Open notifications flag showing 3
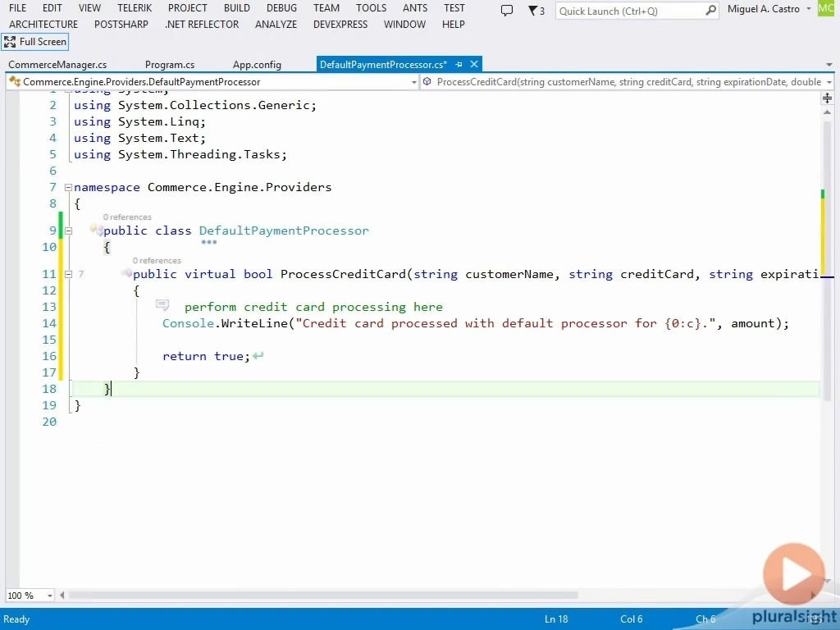The image size is (840, 630). [536, 11]
